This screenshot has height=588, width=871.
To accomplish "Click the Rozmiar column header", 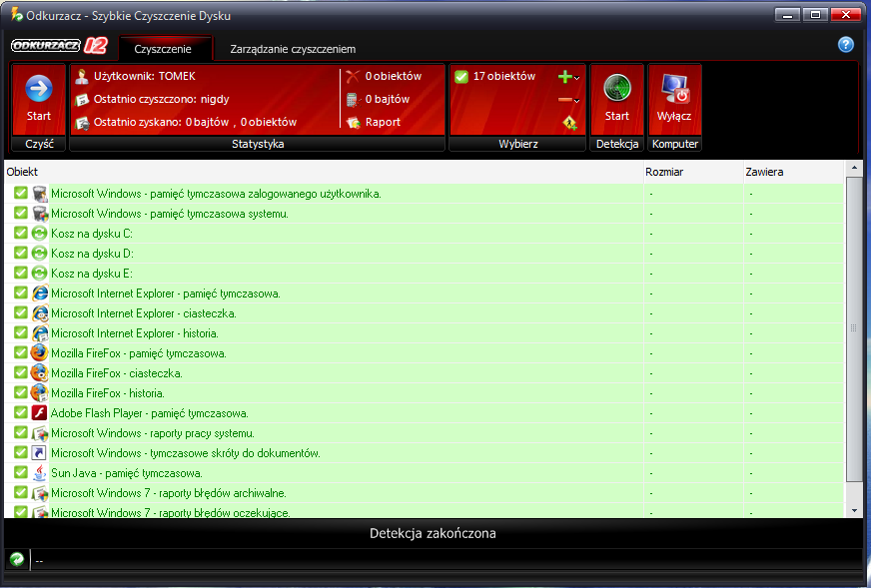I will (x=664, y=172).
